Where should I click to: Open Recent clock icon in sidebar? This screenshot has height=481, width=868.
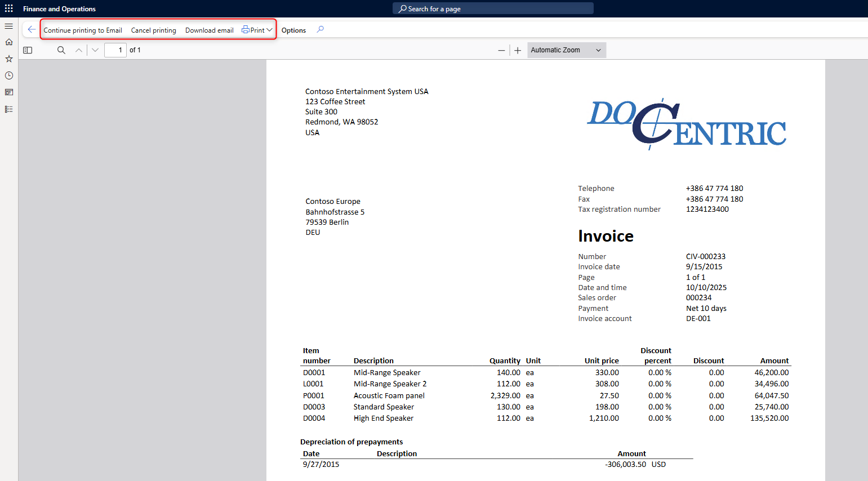pos(9,75)
